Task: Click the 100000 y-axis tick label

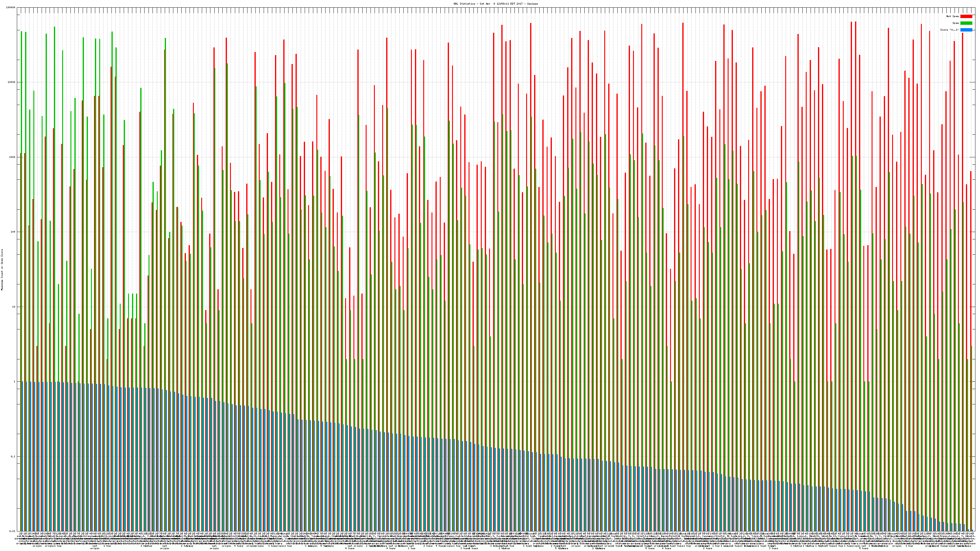Action: click(11, 8)
